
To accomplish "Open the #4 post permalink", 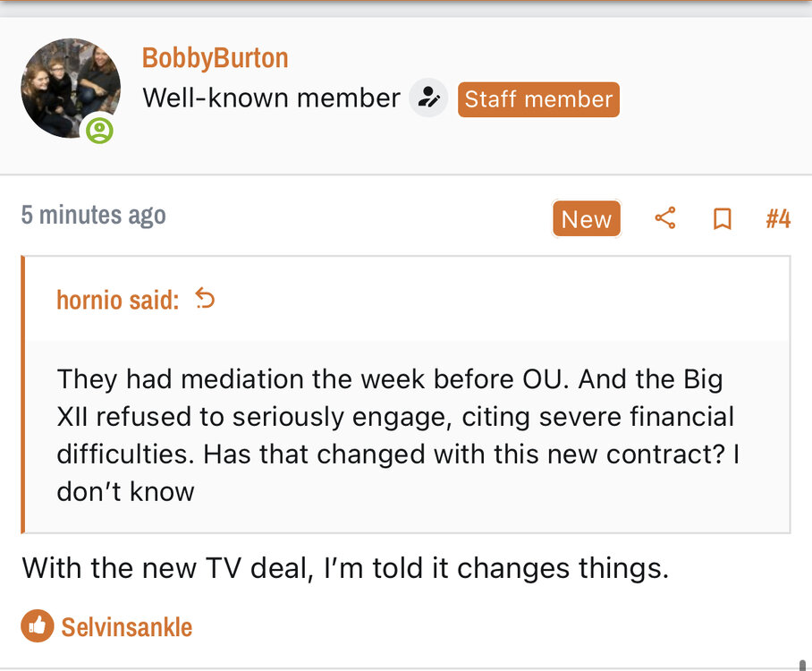I will 778,219.
